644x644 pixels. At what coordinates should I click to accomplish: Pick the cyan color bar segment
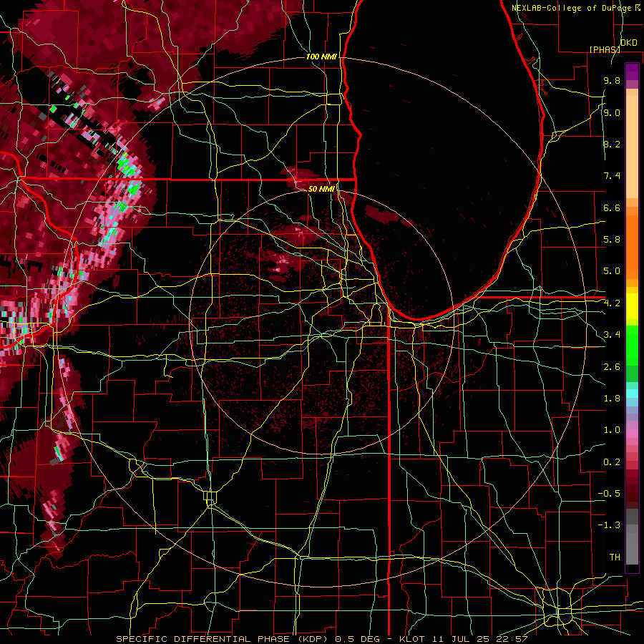(x=632, y=394)
